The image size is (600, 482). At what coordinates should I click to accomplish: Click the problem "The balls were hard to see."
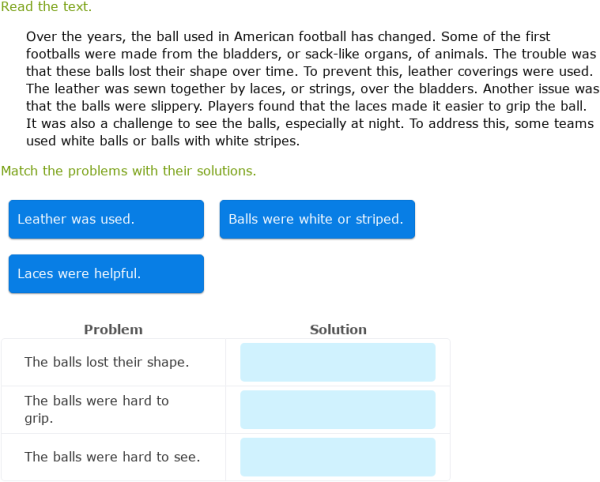[x=112, y=457]
